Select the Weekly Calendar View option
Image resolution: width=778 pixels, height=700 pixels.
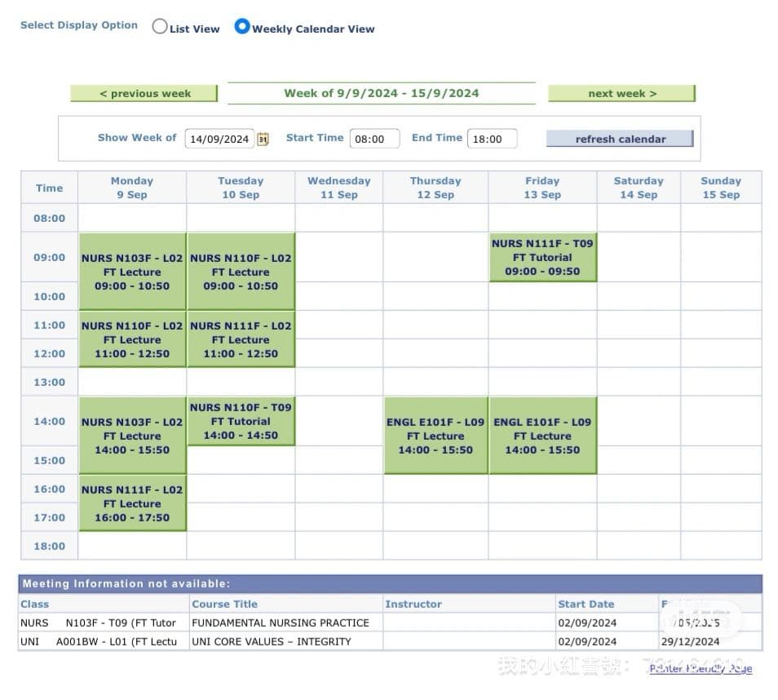point(241,26)
